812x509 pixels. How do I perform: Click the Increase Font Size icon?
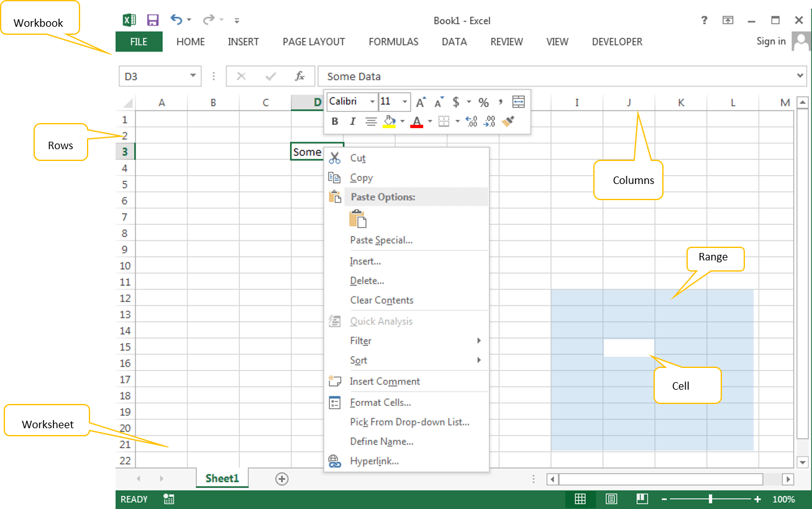(421, 102)
